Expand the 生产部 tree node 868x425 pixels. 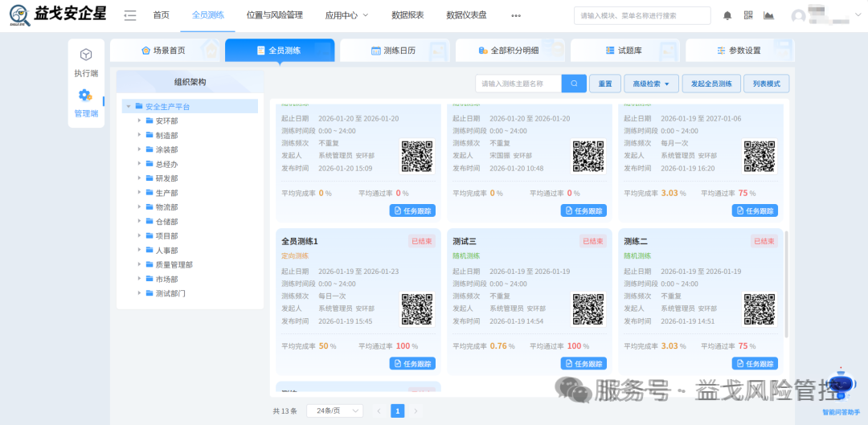click(139, 193)
